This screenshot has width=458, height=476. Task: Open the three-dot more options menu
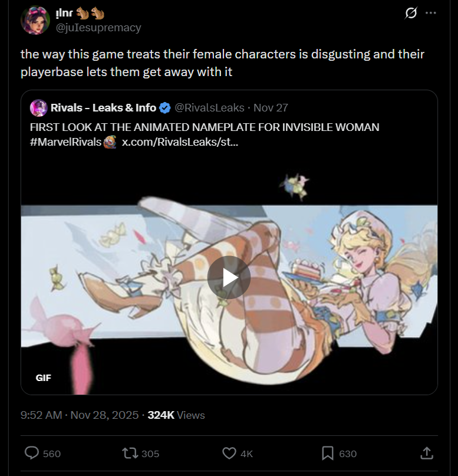(431, 13)
